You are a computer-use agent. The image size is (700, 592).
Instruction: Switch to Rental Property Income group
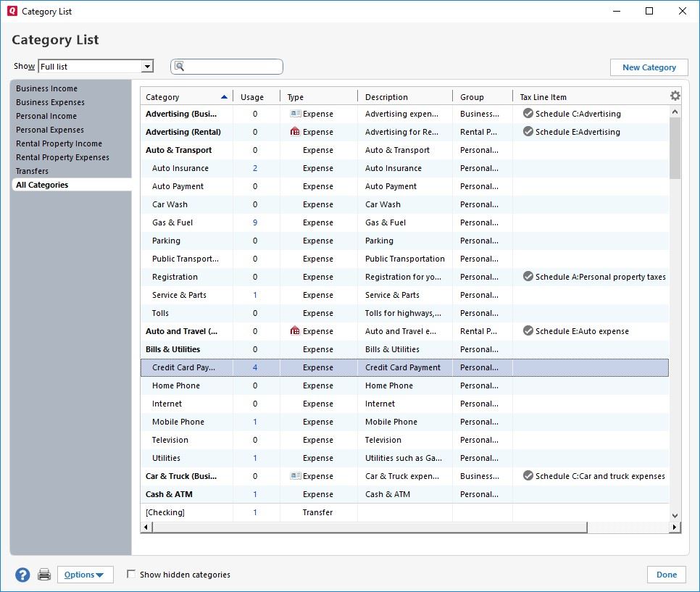pos(59,143)
